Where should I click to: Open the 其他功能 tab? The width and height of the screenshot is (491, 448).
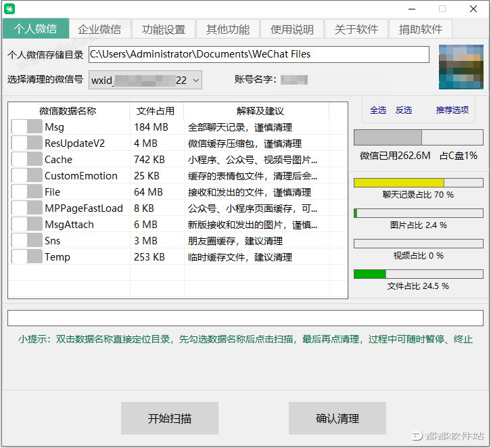[x=228, y=30]
